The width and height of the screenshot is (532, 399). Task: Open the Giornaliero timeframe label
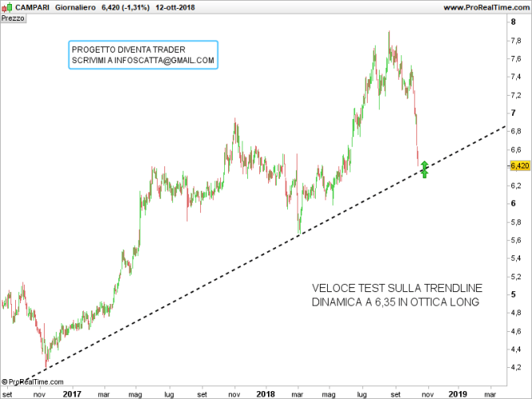[76, 7]
